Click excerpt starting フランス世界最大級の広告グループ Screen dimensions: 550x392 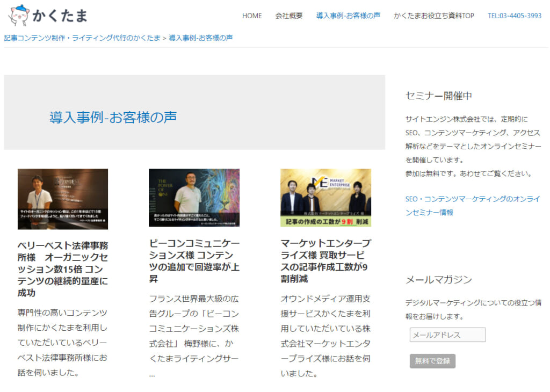[x=194, y=336]
